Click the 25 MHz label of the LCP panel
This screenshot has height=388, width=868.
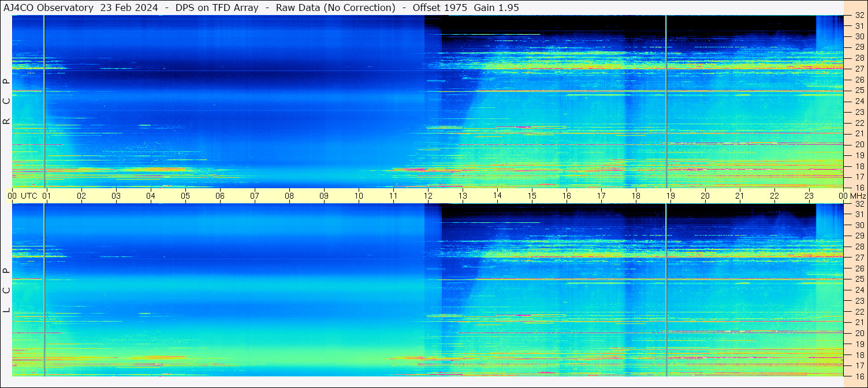859,279
